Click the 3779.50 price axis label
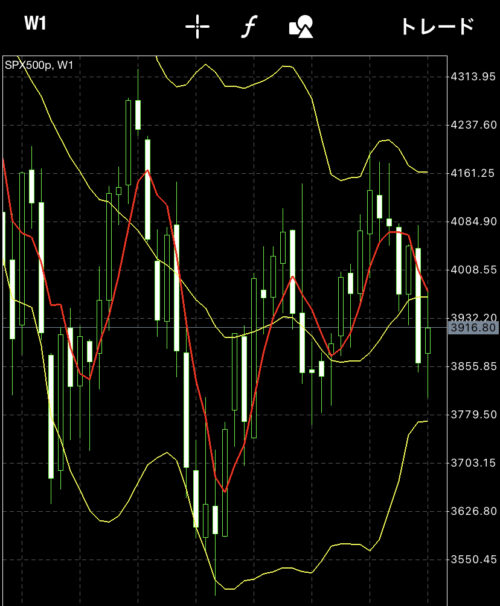This screenshot has width=500, height=606. click(473, 415)
